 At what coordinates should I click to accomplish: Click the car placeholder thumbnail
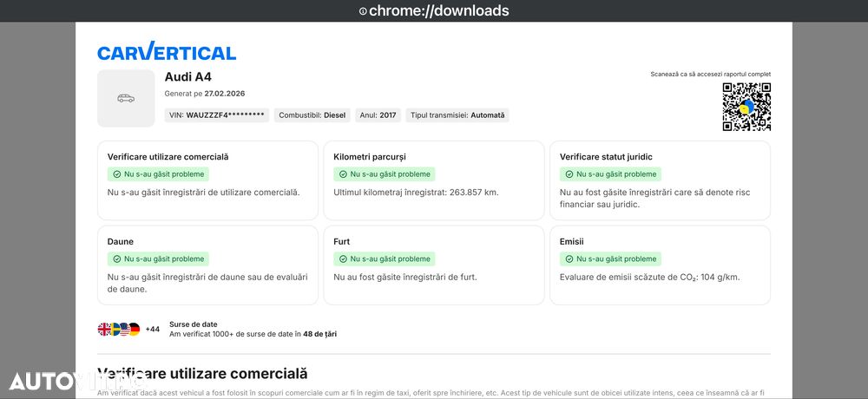click(126, 98)
